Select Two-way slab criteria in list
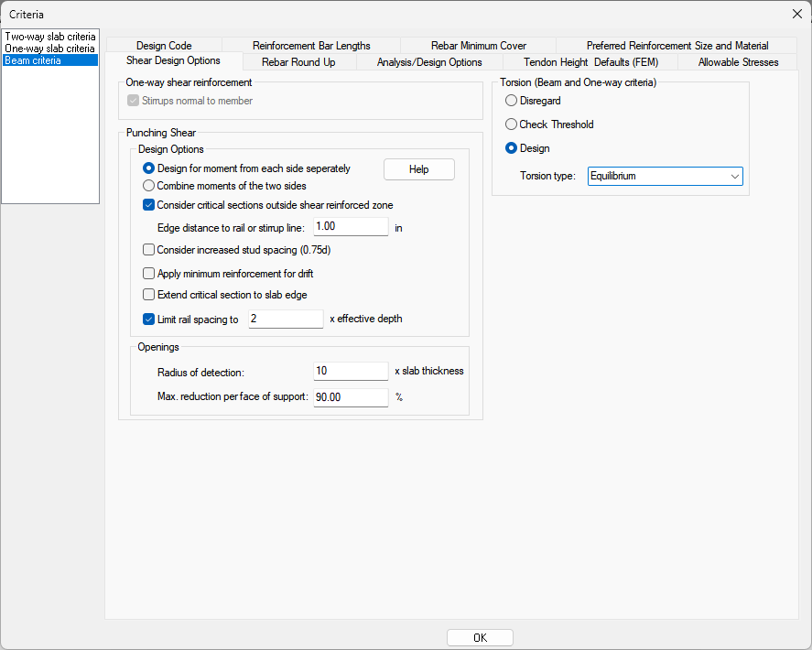This screenshot has width=812, height=650. coord(49,37)
